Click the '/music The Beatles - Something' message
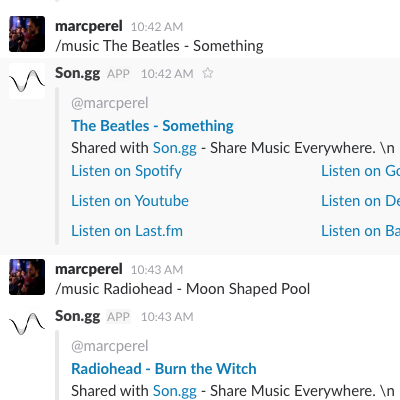400x400 pixels. (x=159, y=46)
